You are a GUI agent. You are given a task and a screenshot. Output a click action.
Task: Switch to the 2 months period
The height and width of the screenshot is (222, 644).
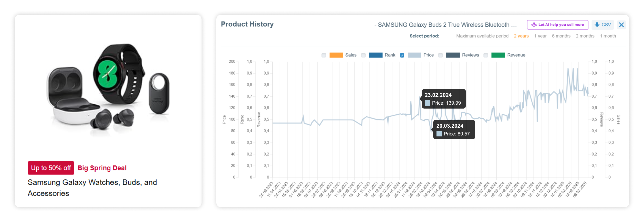[585, 36]
